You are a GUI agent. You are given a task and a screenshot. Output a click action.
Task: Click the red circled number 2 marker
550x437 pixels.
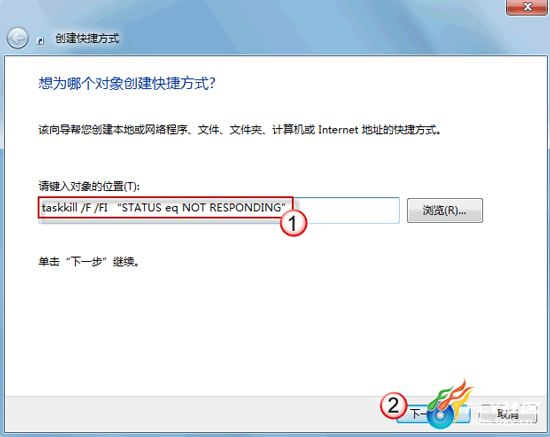(x=394, y=405)
